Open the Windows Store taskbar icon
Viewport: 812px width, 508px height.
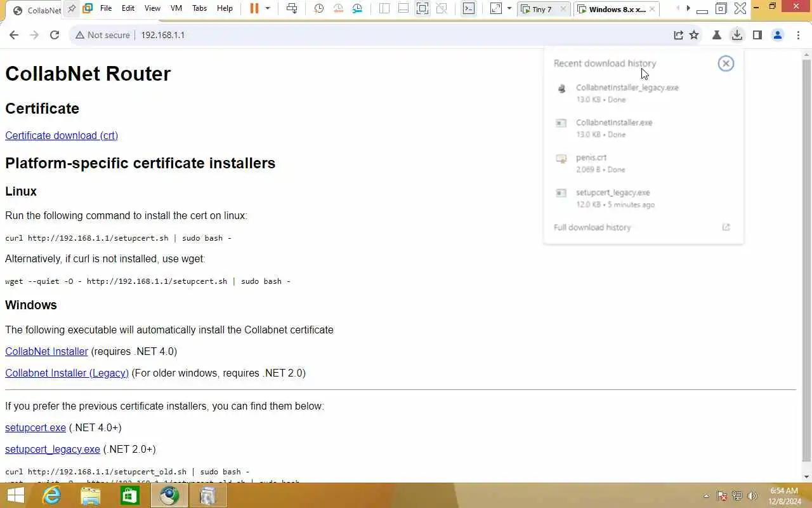[129, 495]
